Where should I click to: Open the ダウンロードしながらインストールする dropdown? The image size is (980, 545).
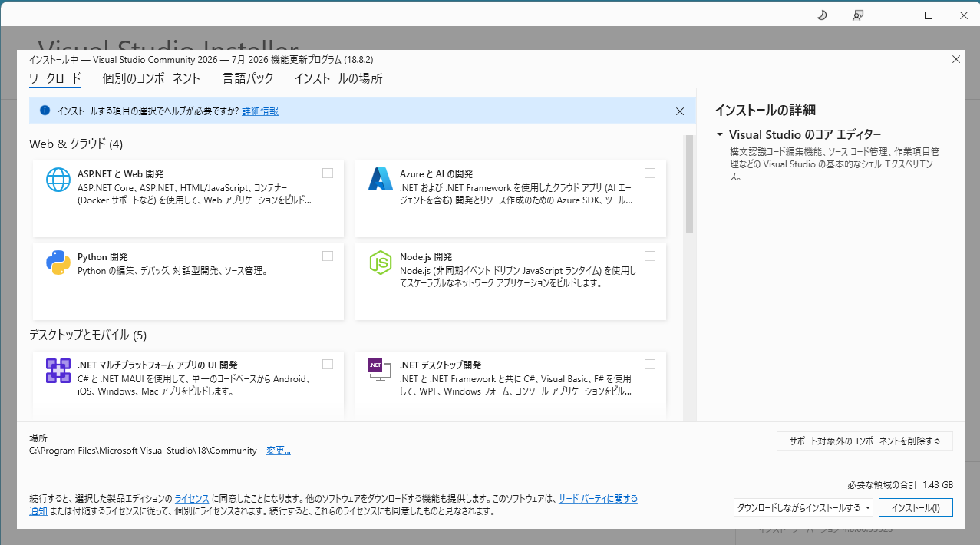[x=803, y=507]
